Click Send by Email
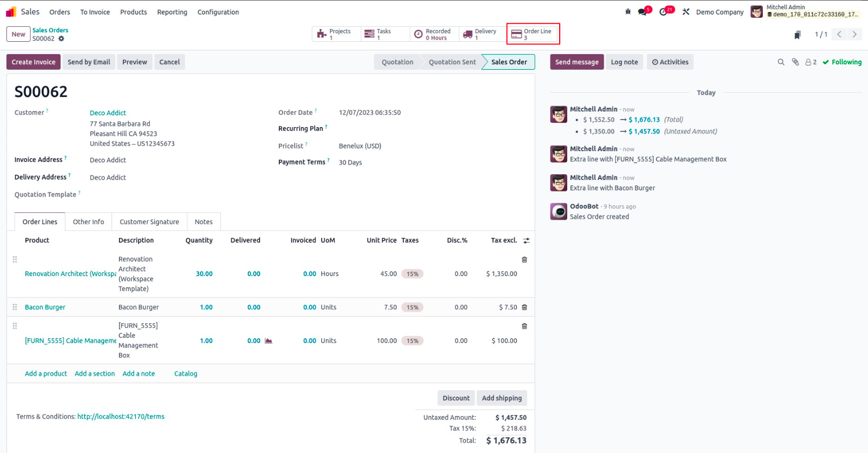 pyautogui.click(x=89, y=62)
